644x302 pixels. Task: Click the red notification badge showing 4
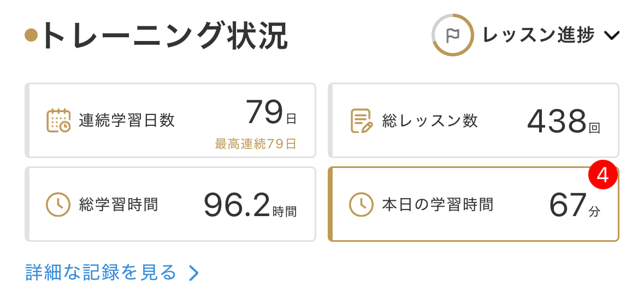(x=602, y=175)
